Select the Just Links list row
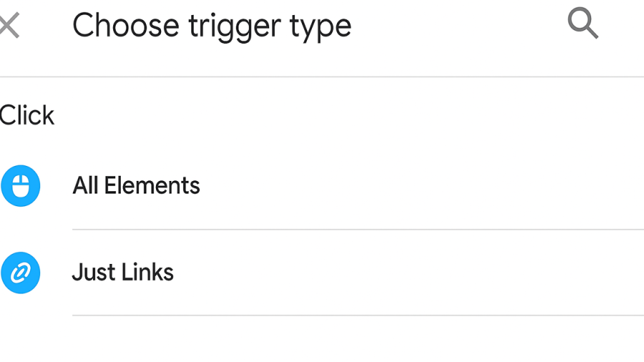This screenshot has width=644, height=362. [252, 272]
